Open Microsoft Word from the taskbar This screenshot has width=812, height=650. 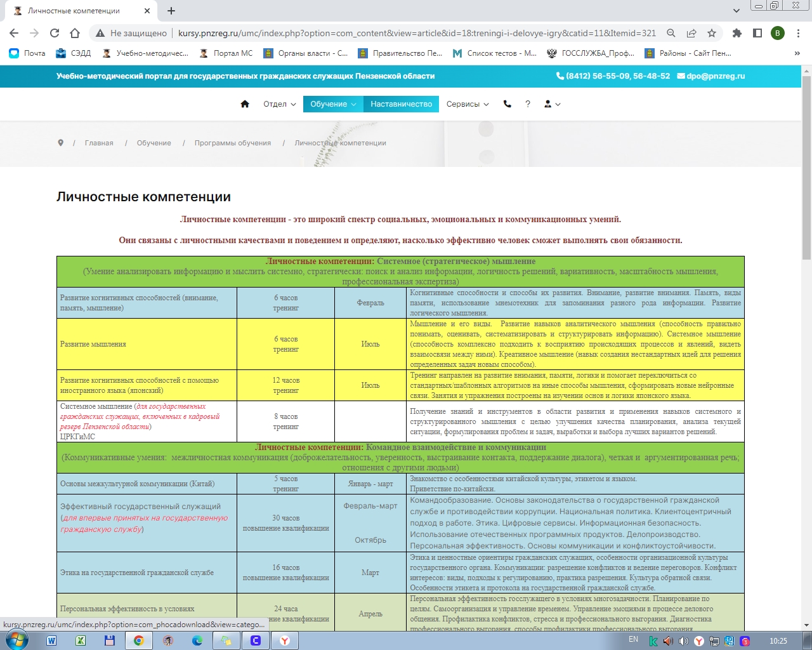[x=51, y=640]
